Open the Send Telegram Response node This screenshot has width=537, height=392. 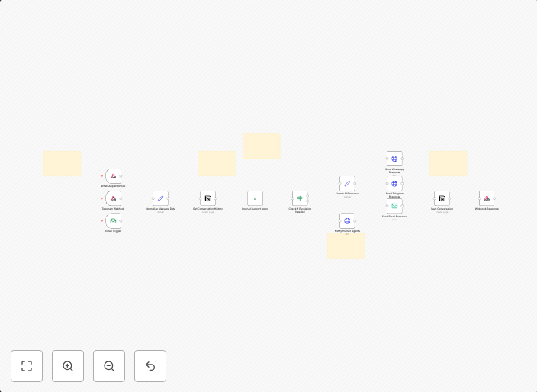point(394,184)
